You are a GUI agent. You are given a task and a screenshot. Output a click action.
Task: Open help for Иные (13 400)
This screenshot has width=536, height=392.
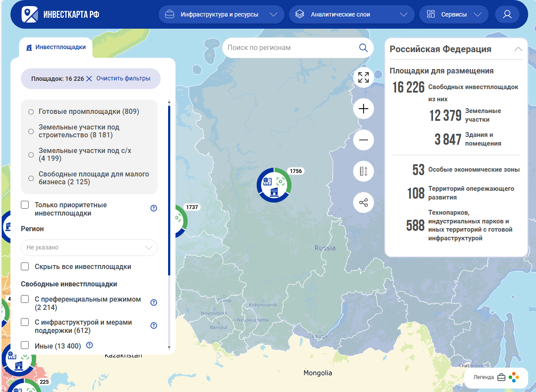[x=89, y=345]
